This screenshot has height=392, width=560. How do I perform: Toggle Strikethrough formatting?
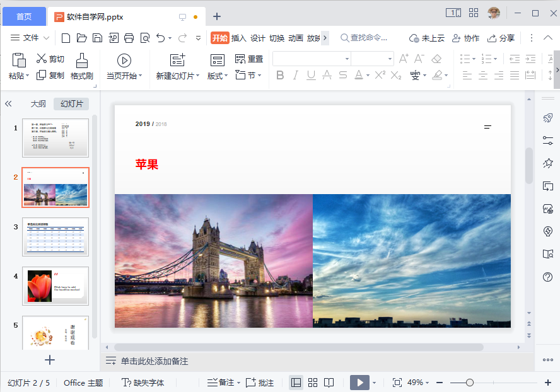pos(327,75)
